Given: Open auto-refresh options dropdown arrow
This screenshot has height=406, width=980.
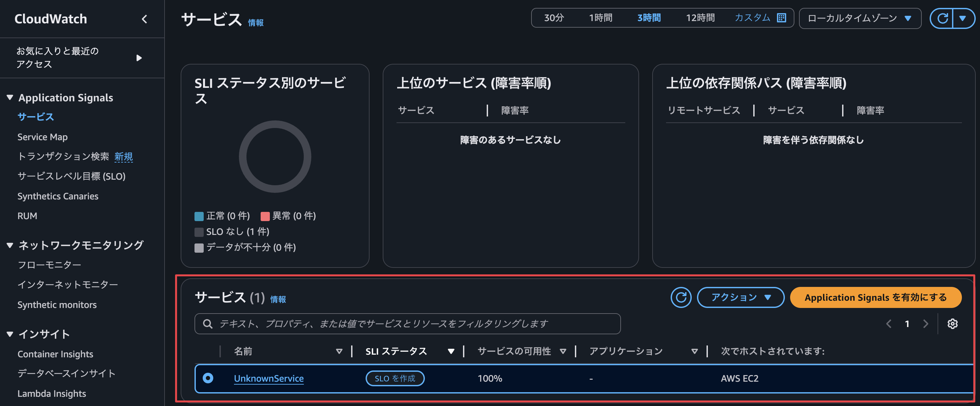Looking at the screenshot, I should pos(963,18).
